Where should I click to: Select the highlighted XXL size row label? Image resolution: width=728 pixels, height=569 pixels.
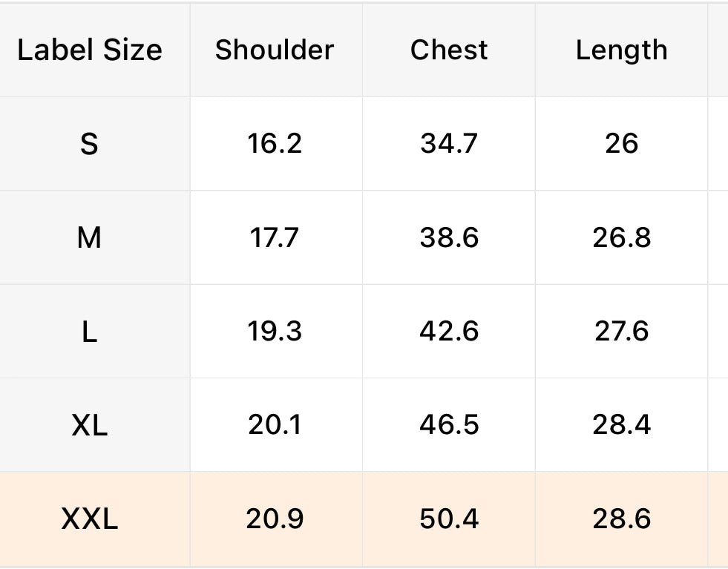coord(89,519)
